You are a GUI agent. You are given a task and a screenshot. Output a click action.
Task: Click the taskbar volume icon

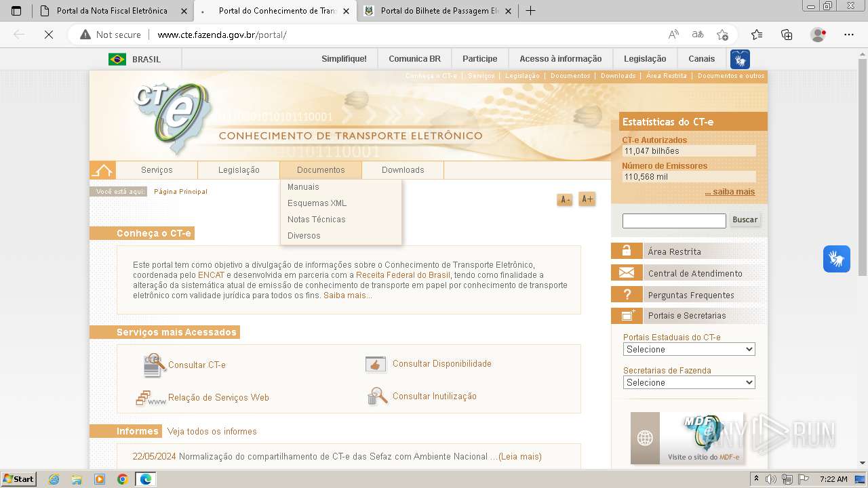(770, 479)
